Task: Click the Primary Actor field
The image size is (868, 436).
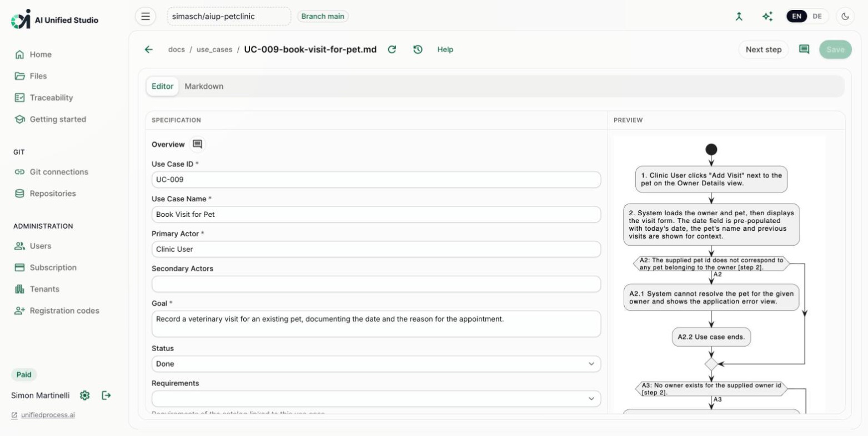Action: [x=376, y=249]
